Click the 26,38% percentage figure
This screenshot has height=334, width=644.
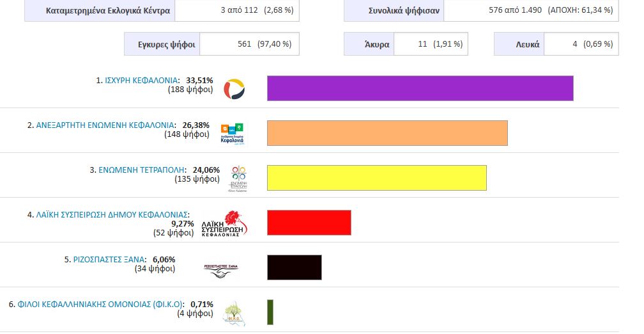(196, 125)
